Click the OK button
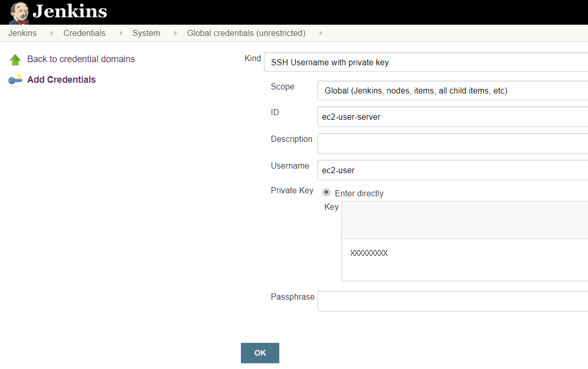Image resolution: width=588 pixels, height=369 pixels. 260,353
